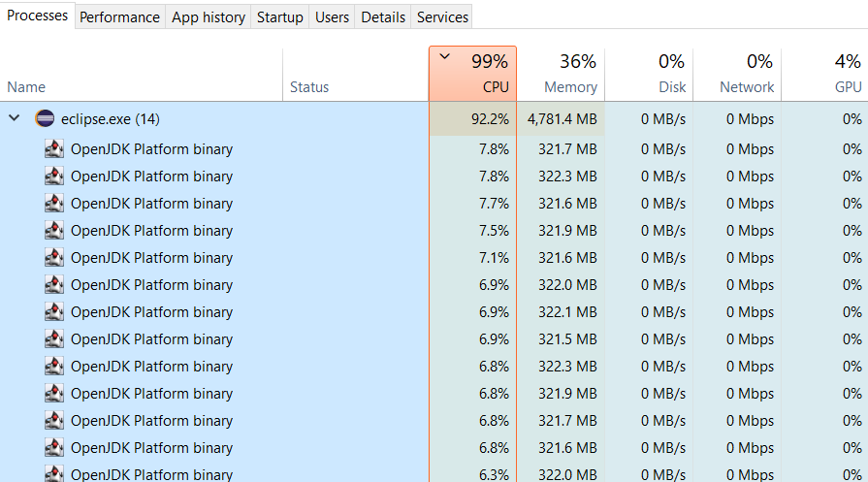Open the Details tab
This screenshot has height=482, width=868.
coord(383,17)
